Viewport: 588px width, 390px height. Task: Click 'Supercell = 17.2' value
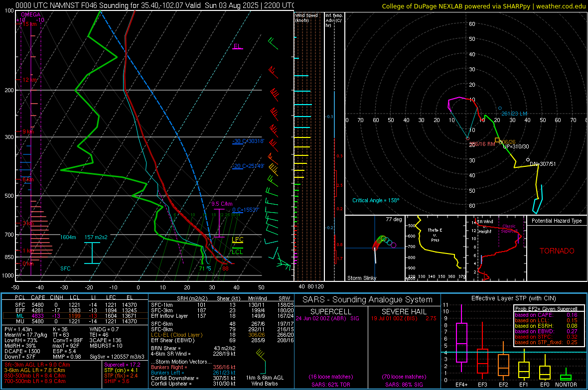[x=122, y=365]
